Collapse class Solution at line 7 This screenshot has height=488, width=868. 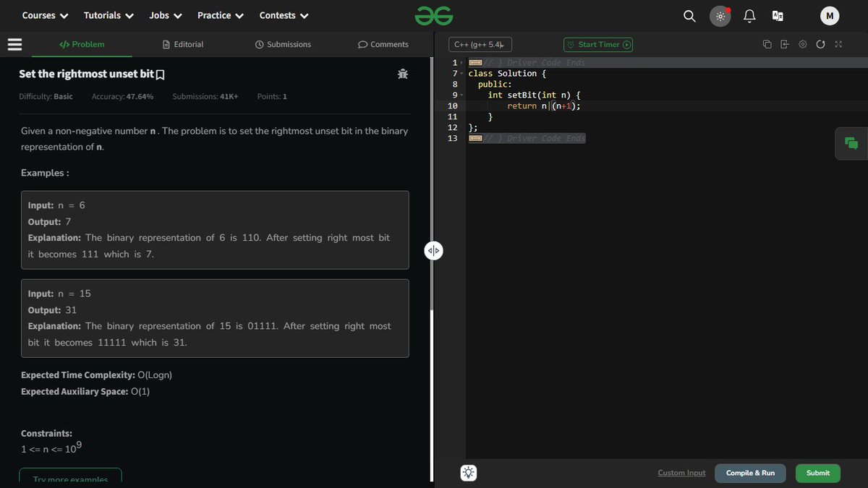tap(462, 74)
